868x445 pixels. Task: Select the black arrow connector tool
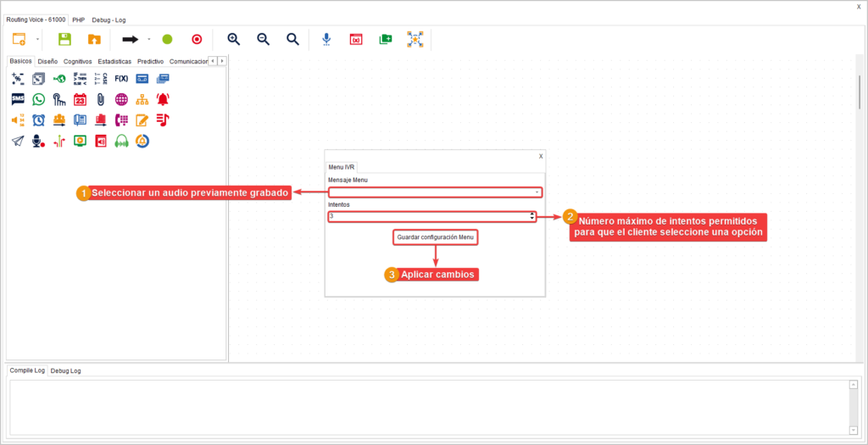pyautogui.click(x=130, y=39)
